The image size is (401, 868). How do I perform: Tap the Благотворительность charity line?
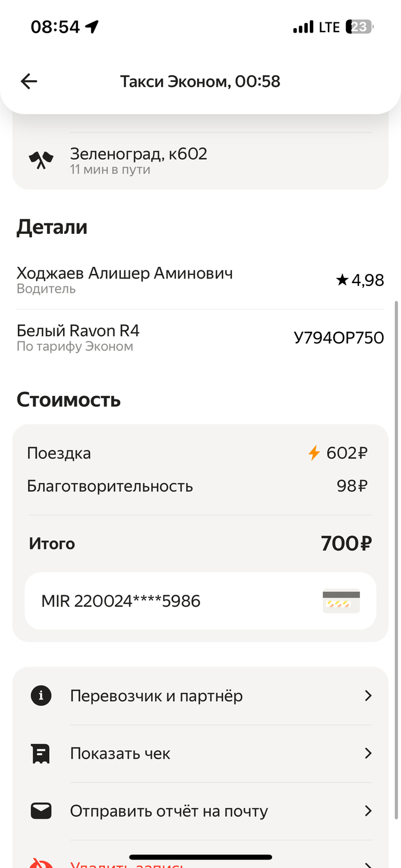110,486
